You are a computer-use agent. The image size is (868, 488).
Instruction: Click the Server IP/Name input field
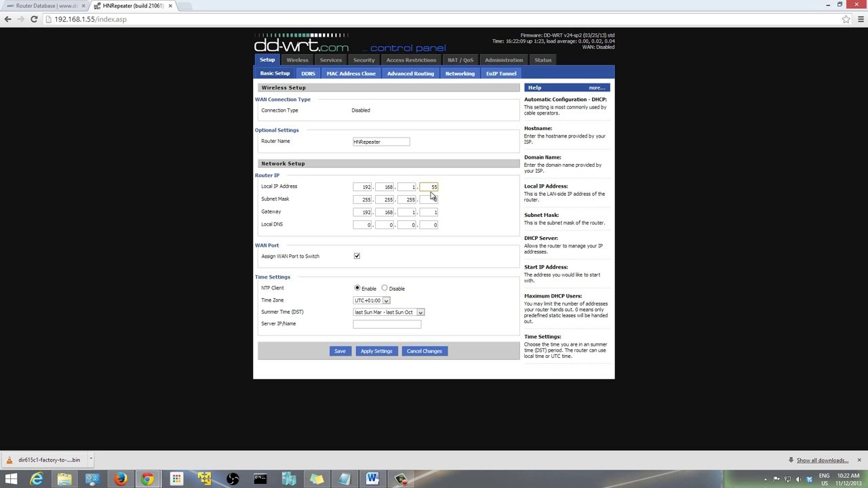tap(387, 324)
